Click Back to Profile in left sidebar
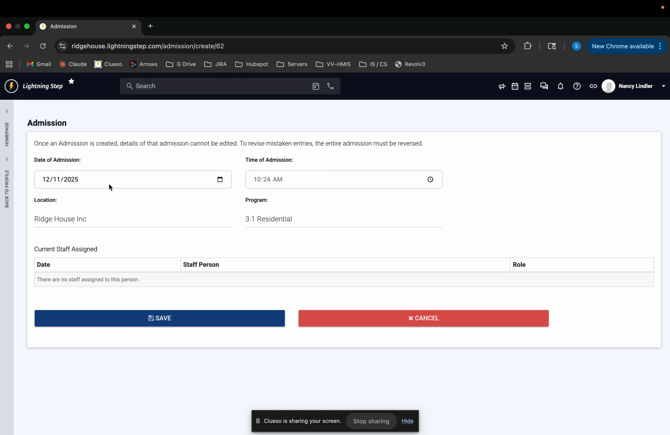670x435 pixels. pos(7,188)
